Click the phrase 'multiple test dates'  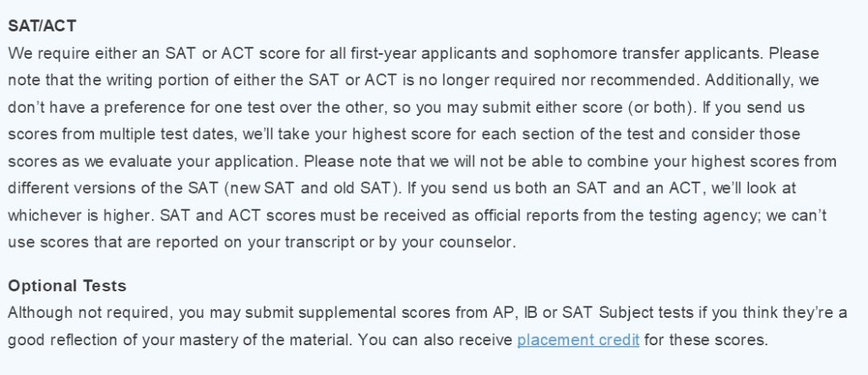[162, 134]
